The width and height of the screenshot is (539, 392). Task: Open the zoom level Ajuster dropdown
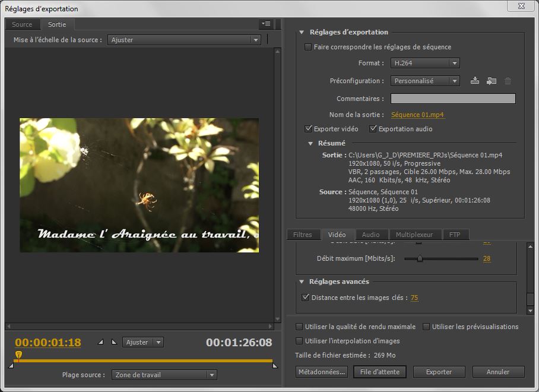tap(142, 342)
